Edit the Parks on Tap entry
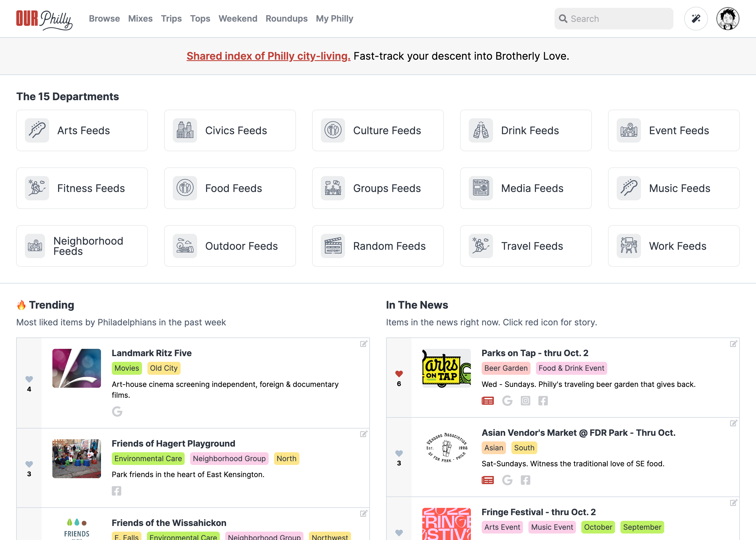 [734, 344]
